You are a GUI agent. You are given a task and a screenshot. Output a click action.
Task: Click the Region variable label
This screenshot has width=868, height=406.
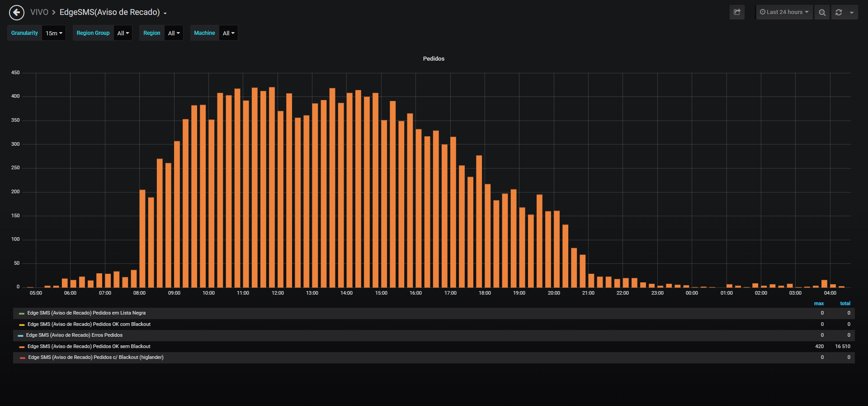pos(152,33)
